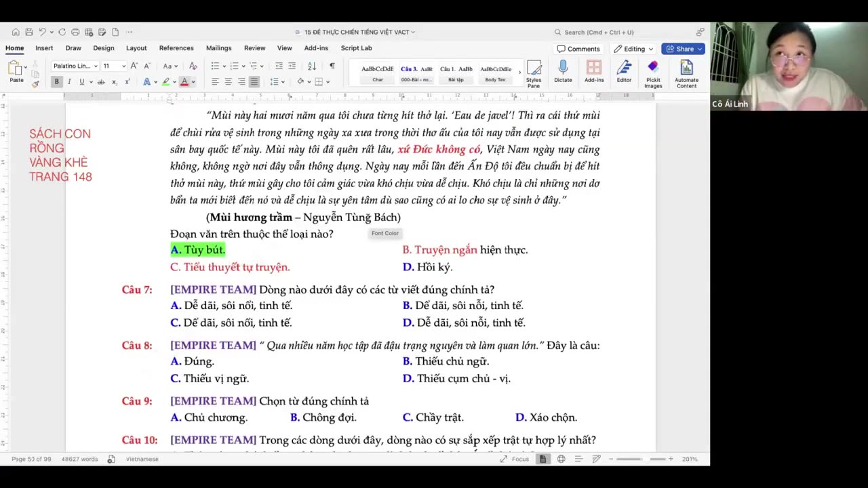This screenshot has width=868, height=488.
Task: Click the Comments button
Action: point(578,49)
